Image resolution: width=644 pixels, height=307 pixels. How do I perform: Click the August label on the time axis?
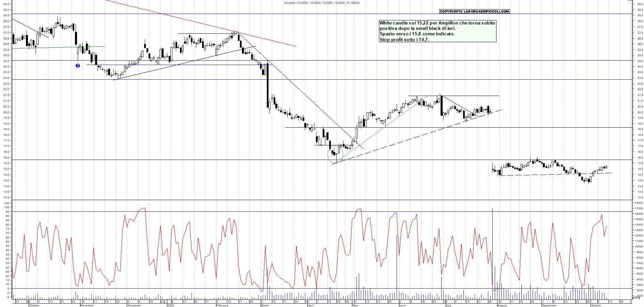502,305
